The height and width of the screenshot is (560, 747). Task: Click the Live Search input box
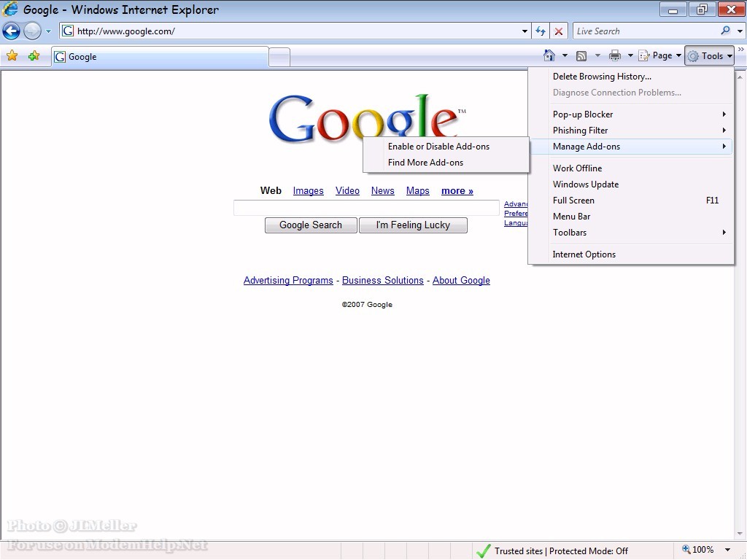[x=646, y=31]
